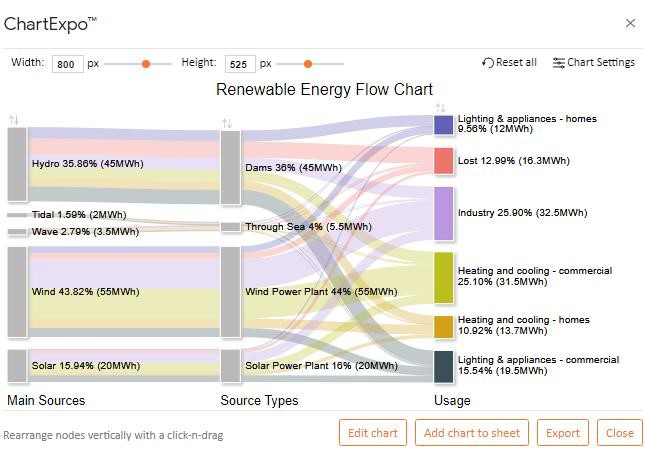Click the Solar 15.94% (20MWh) label
The image size is (645, 462).
[x=86, y=366]
